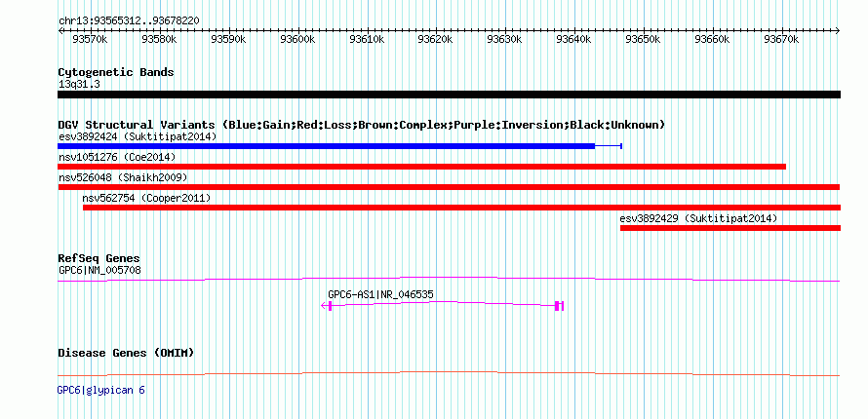Screen dimensions: 868x419
Task: Select the red nsv526048 loss bar
Action: pyautogui.click(x=449, y=187)
